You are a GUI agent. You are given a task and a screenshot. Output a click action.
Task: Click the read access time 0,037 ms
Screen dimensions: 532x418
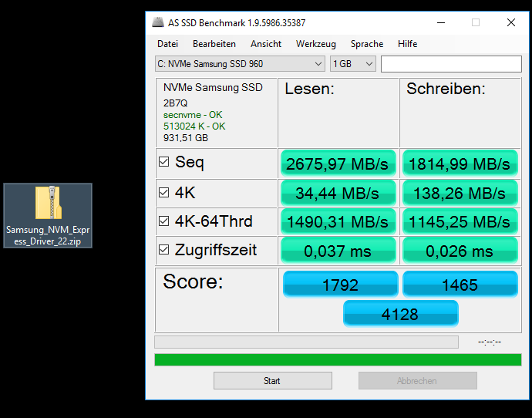[x=338, y=251]
